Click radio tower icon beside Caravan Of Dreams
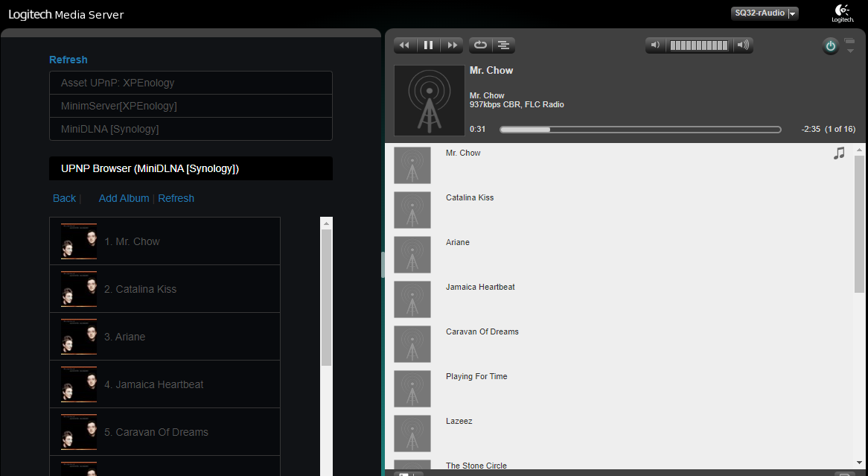 pyautogui.click(x=412, y=344)
